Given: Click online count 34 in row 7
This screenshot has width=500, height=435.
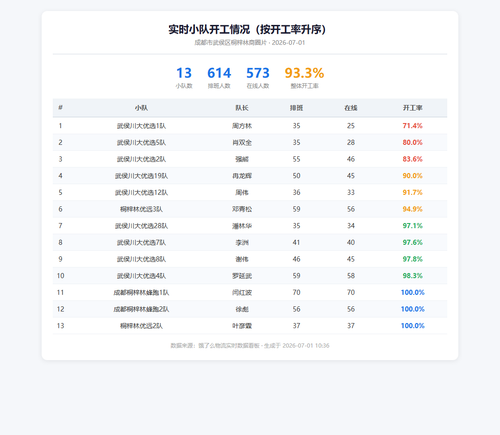Looking at the screenshot, I should tap(351, 226).
